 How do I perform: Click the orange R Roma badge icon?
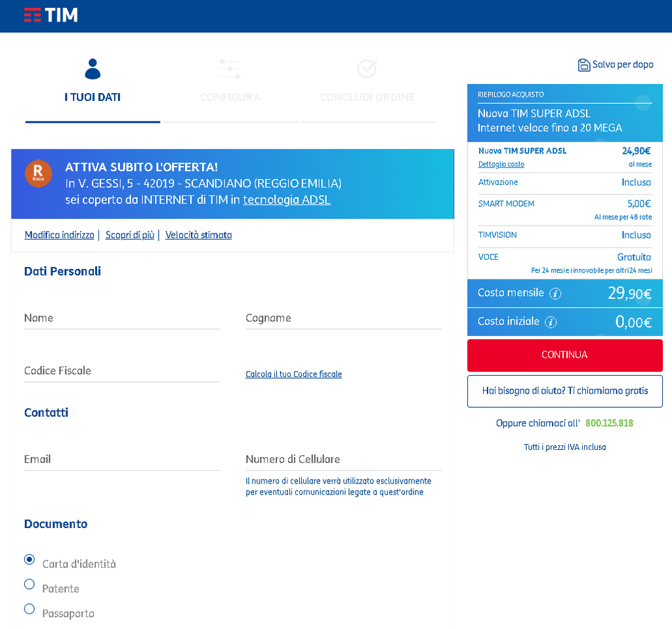pyautogui.click(x=39, y=174)
